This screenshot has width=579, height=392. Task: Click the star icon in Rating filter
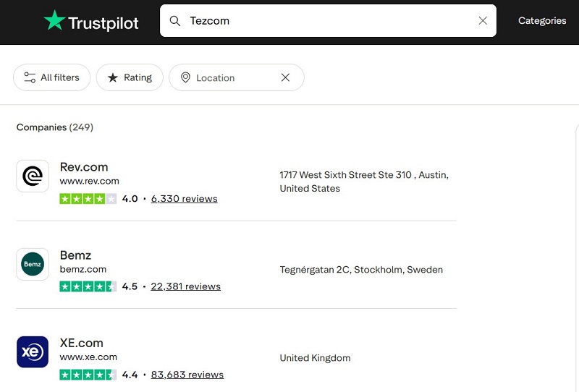coord(113,77)
